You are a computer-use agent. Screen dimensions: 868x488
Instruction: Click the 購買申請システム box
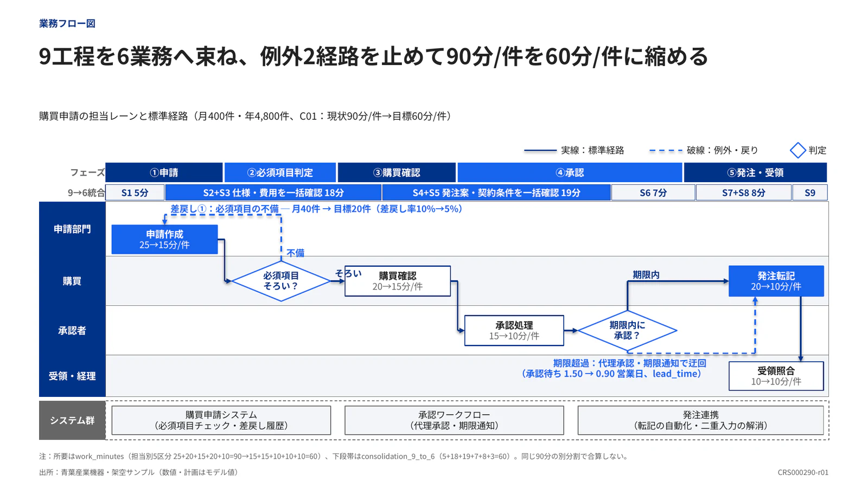point(221,420)
